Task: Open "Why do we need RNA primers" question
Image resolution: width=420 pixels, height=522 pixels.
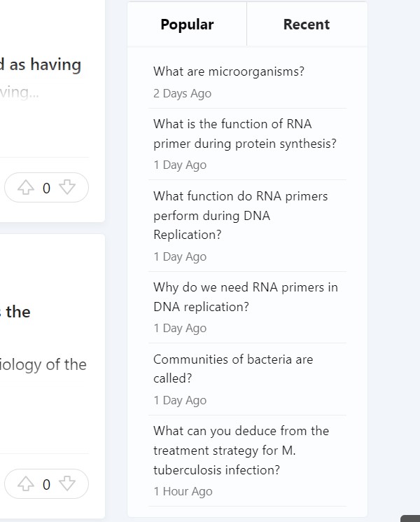Action: [x=245, y=297]
